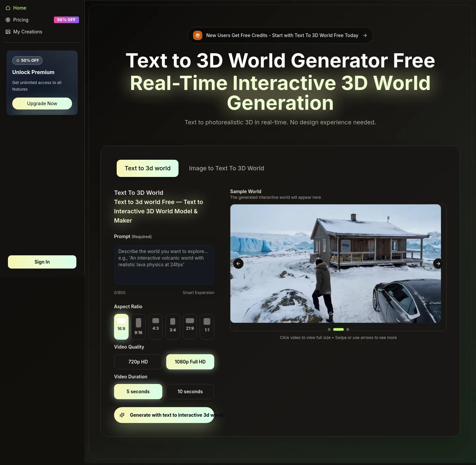Click the prompt description text box

click(164, 265)
